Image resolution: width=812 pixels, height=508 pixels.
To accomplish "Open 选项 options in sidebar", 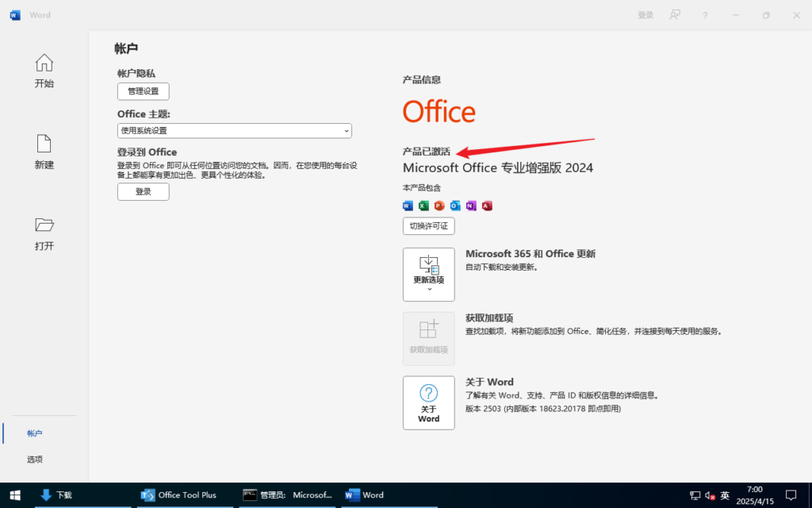I will 35,460.
